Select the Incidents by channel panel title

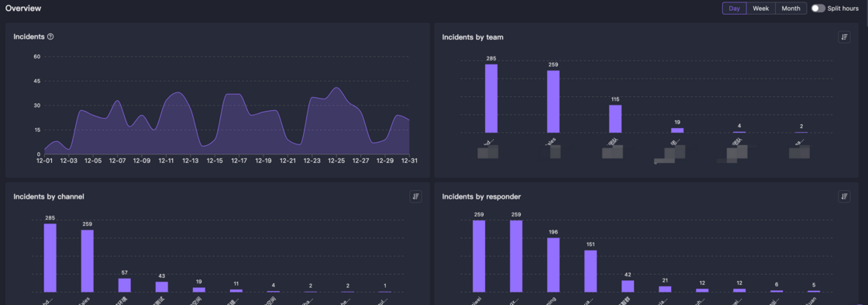(x=49, y=196)
